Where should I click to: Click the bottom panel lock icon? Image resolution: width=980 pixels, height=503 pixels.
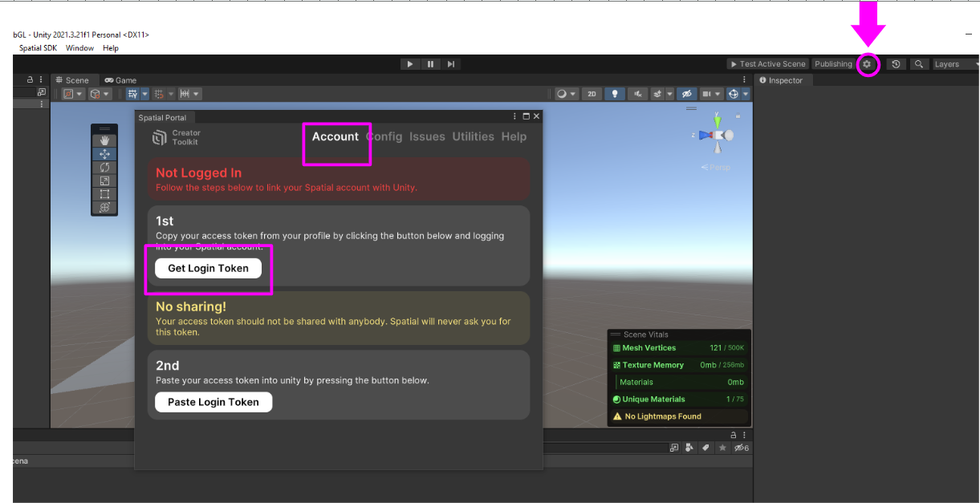coord(734,434)
